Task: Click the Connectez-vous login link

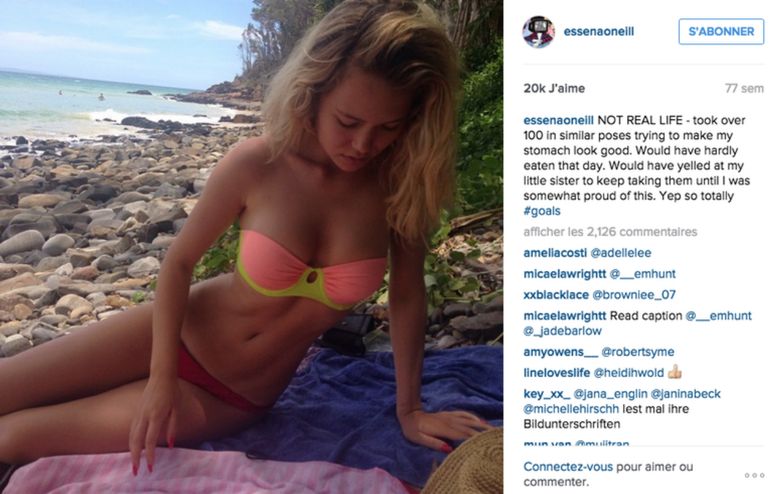Action: coord(568,467)
